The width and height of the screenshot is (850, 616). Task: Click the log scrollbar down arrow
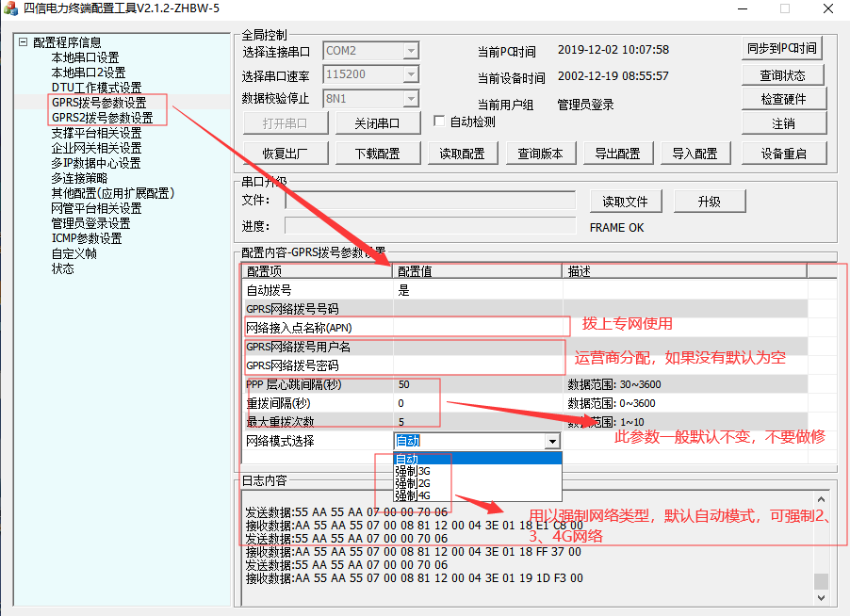click(x=821, y=597)
